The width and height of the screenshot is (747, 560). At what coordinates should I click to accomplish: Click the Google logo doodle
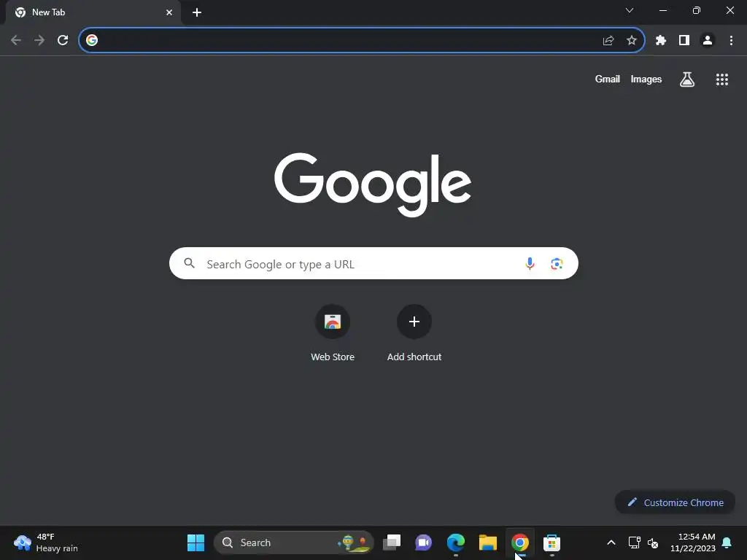[x=373, y=184]
